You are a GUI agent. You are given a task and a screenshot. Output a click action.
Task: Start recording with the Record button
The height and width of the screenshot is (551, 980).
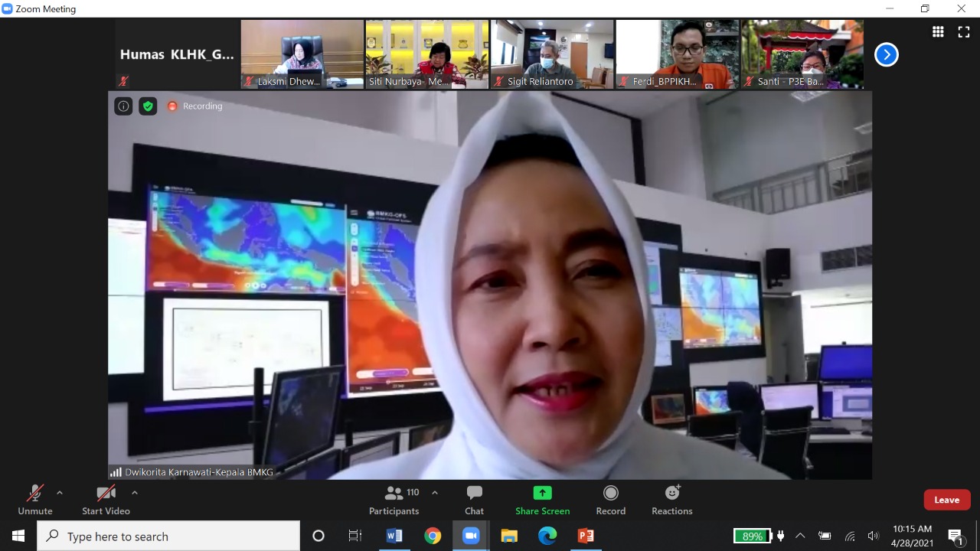610,500
